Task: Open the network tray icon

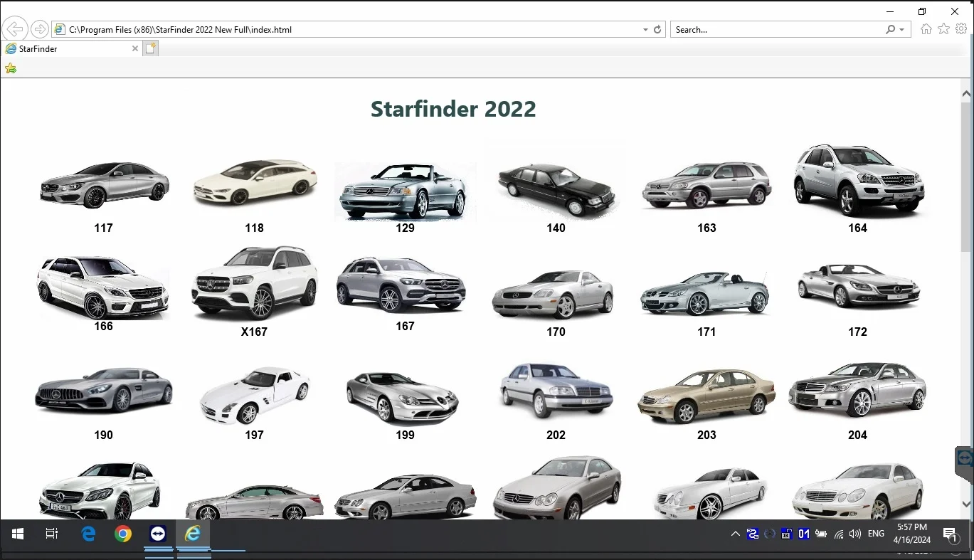Action: pyautogui.click(x=839, y=534)
